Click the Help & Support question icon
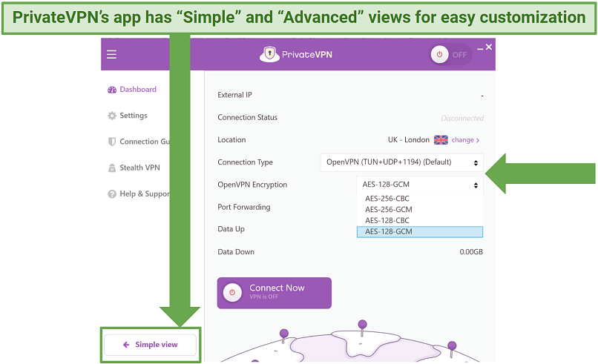The image size is (598, 364). point(112,194)
